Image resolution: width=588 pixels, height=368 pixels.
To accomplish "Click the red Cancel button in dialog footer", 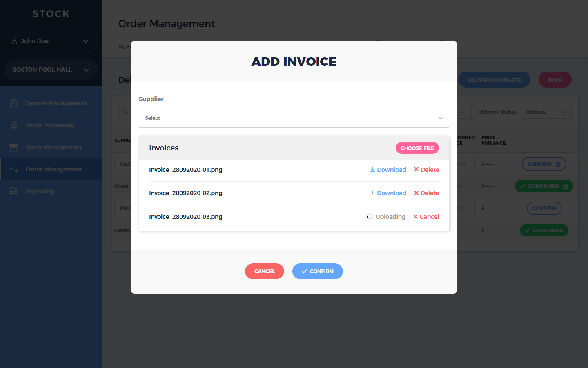I will pos(264,271).
